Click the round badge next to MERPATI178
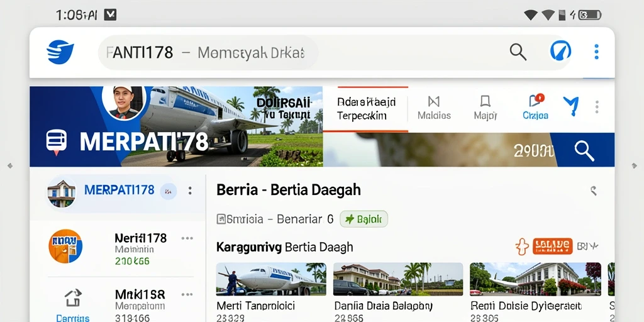644x322 pixels. [169, 191]
